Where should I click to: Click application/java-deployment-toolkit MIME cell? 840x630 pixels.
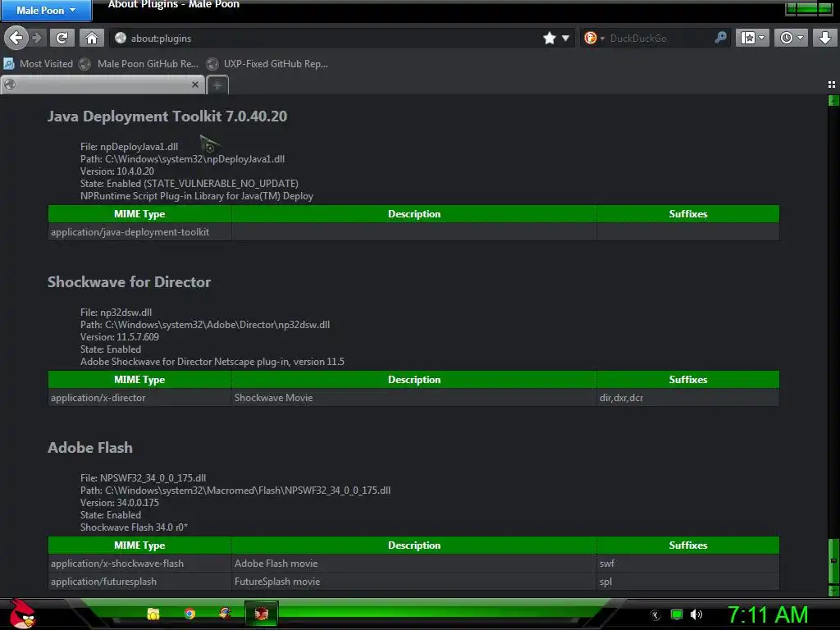point(139,232)
